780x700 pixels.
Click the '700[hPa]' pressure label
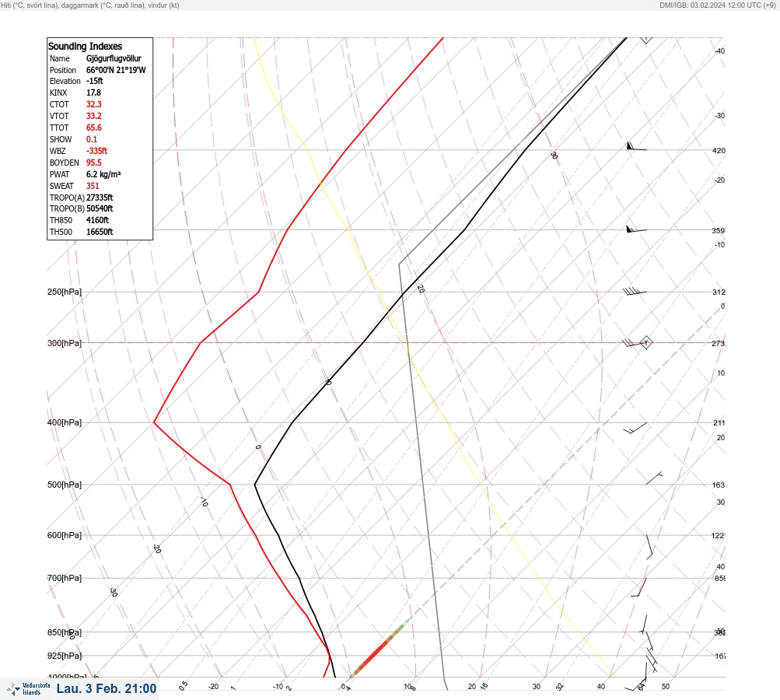click(x=65, y=578)
